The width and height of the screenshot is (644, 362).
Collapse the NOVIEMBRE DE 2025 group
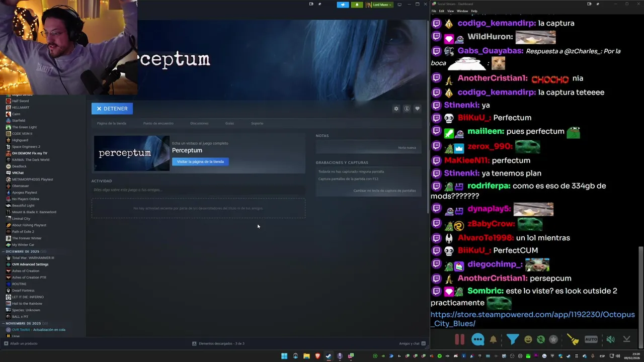[23, 323]
